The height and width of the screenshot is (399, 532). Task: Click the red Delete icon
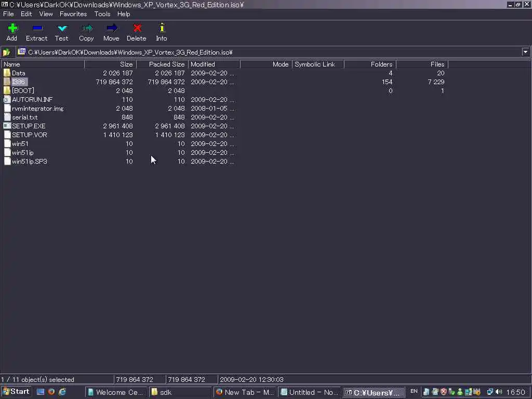coord(137,28)
